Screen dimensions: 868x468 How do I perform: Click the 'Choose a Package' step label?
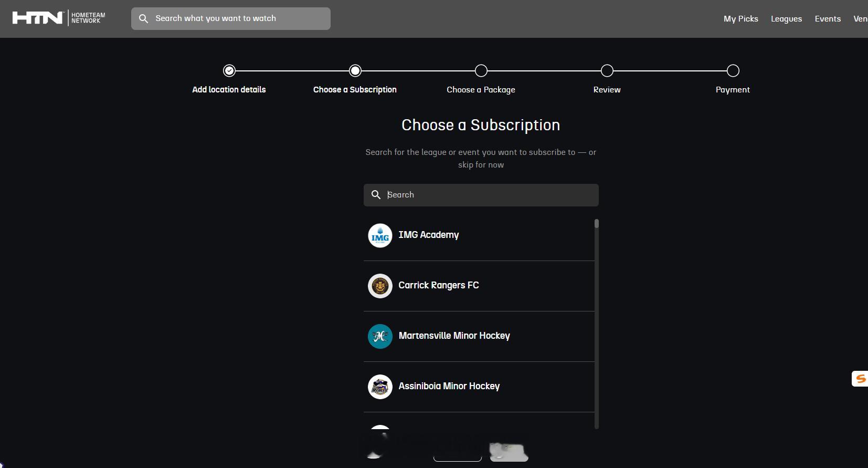[x=481, y=90]
